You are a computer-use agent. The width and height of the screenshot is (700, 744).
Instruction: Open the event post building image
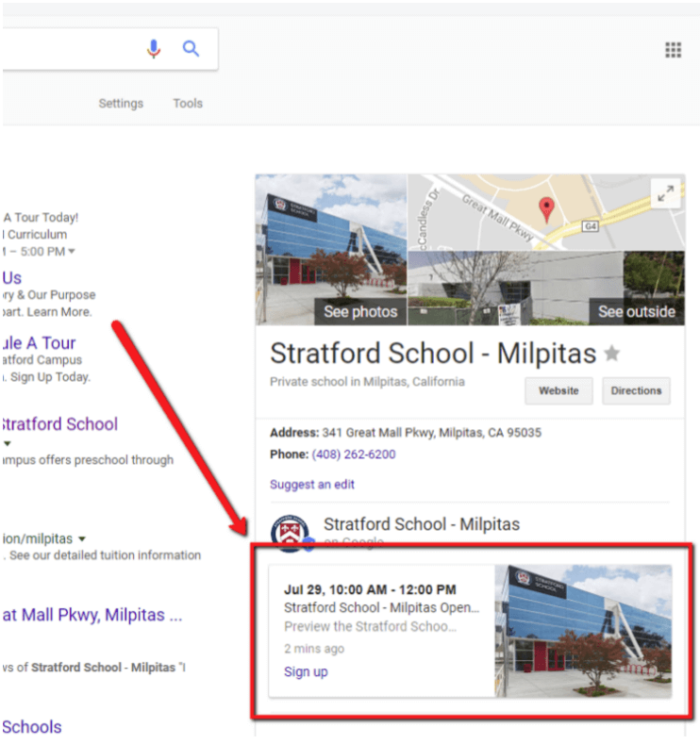583,631
